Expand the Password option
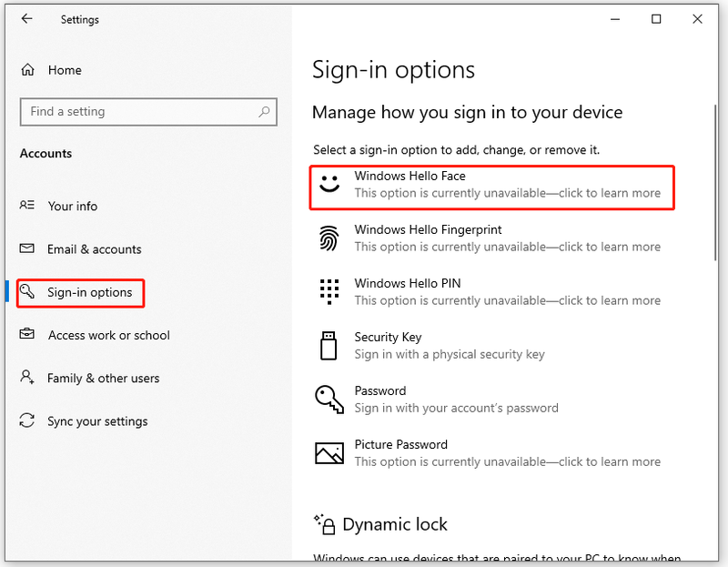The image size is (728, 567). pyautogui.click(x=491, y=399)
